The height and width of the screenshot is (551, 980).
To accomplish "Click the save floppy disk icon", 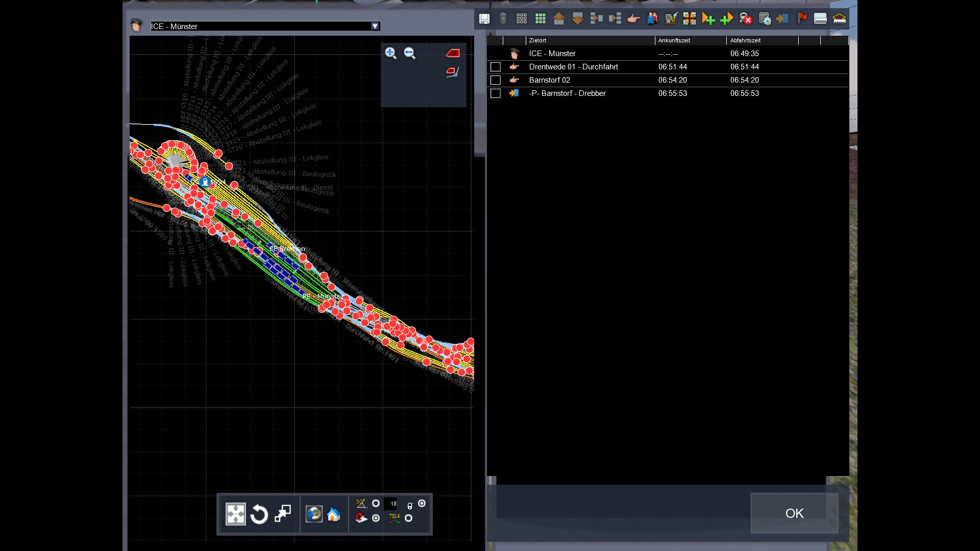I will pos(484,19).
